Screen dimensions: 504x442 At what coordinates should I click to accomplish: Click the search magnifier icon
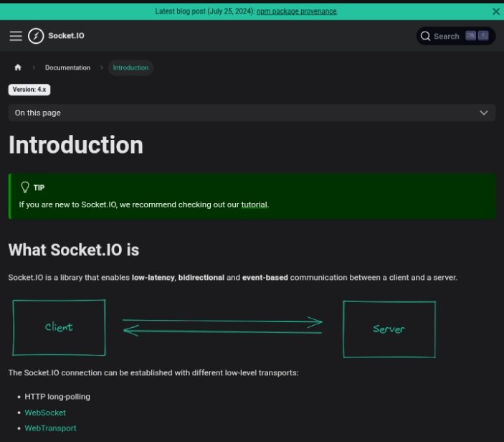click(x=425, y=36)
